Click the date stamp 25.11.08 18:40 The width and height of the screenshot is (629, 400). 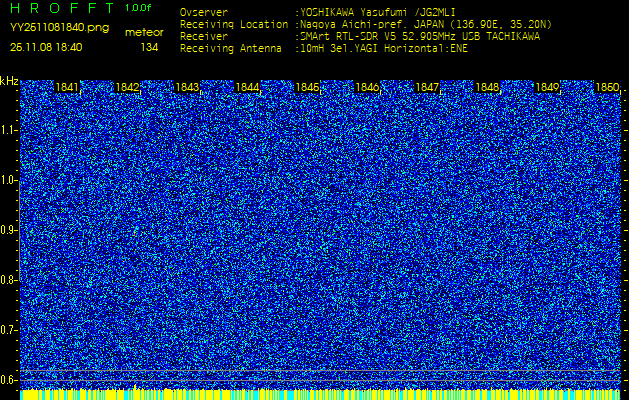[46, 47]
